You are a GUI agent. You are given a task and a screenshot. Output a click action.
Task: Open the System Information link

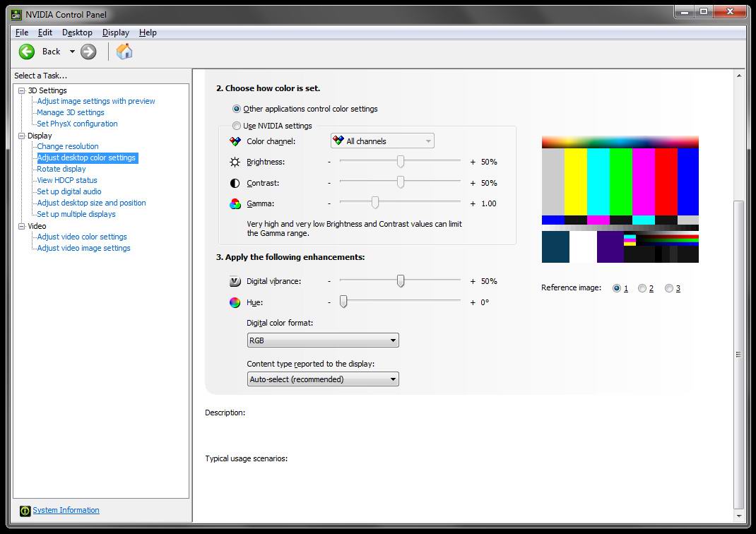(66, 510)
